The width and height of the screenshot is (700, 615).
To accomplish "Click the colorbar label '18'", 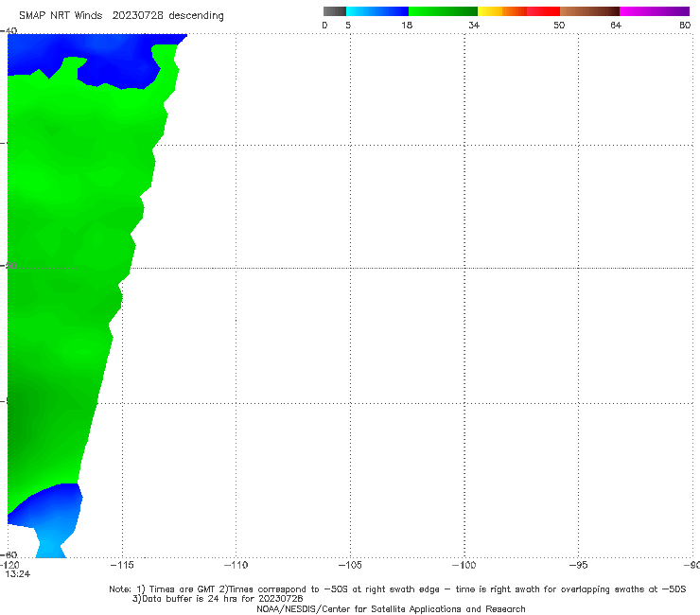I will [x=407, y=25].
